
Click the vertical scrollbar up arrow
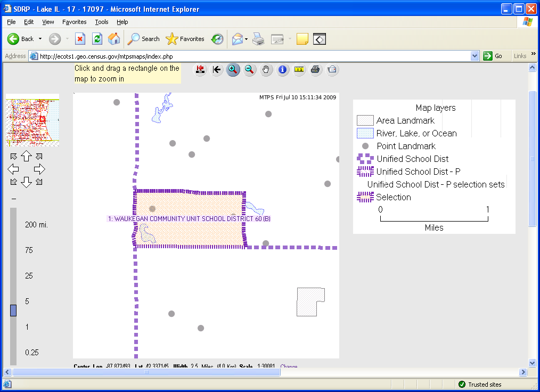(x=532, y=68)
